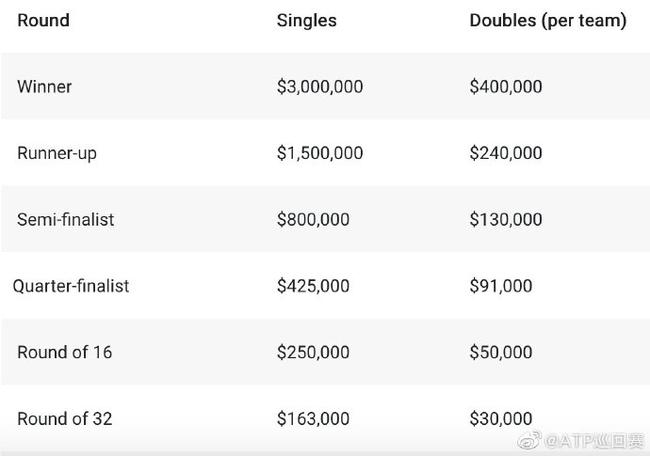
Task: Click the $91,000 quarter-finalist doubles prize
Action: (x=501, y=286)
